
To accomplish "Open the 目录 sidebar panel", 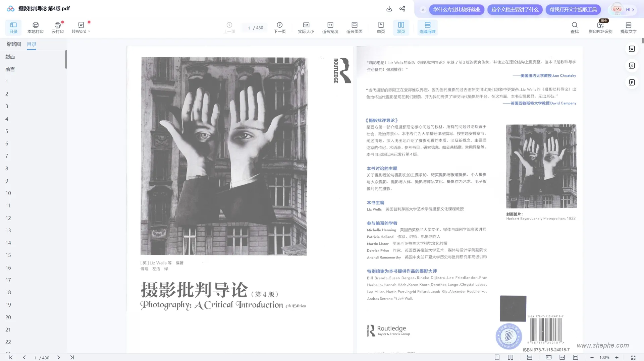I will point(13,27).
